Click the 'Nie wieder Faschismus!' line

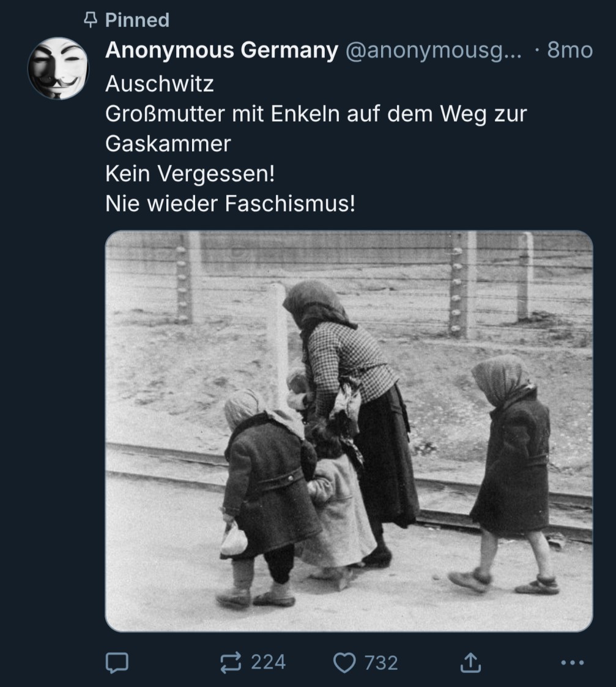[230, 204]
